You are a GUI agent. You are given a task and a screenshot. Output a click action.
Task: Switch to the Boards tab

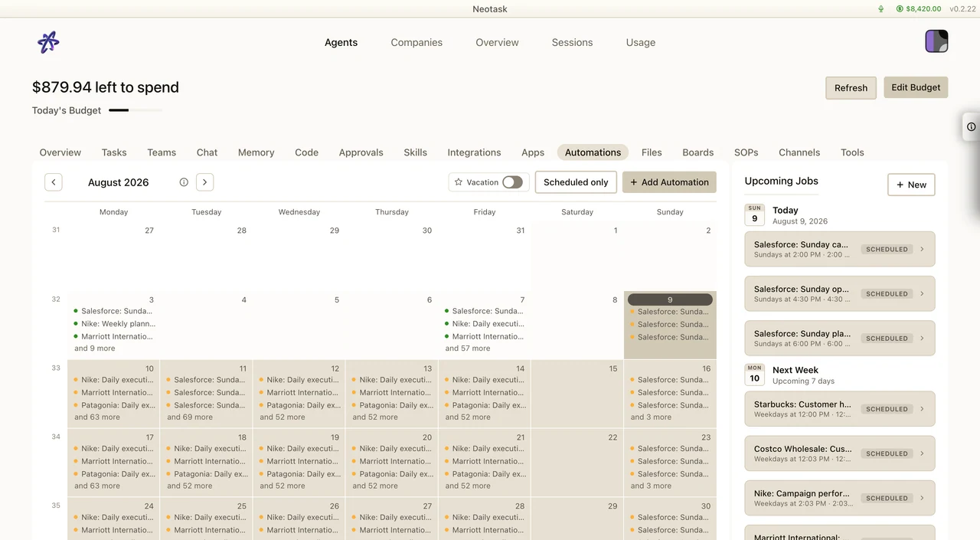pos(697,152)
